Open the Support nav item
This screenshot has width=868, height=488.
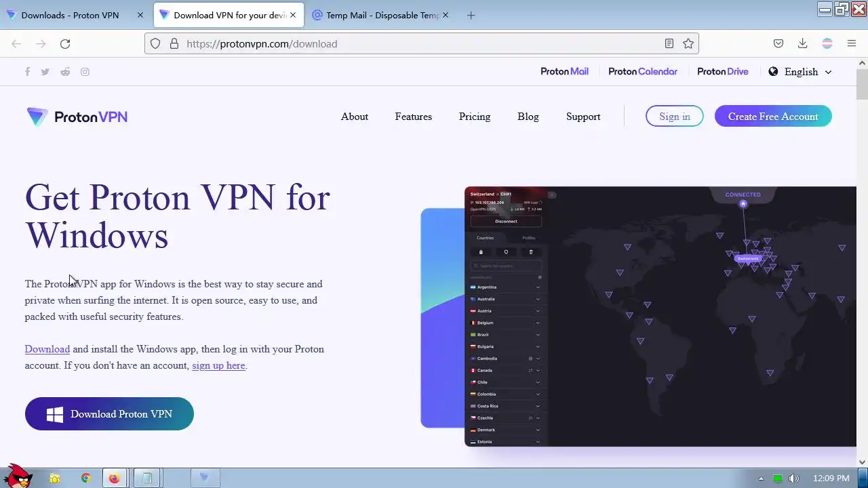tap(583, 117)
